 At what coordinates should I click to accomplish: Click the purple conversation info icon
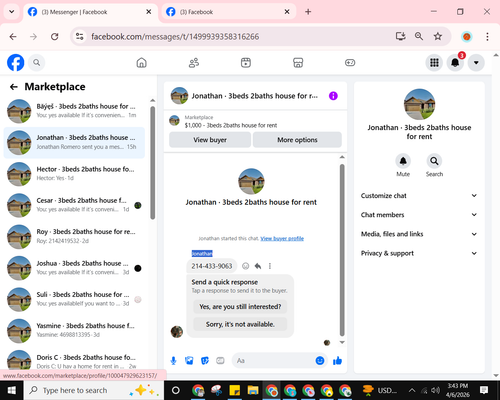point(333,96)
